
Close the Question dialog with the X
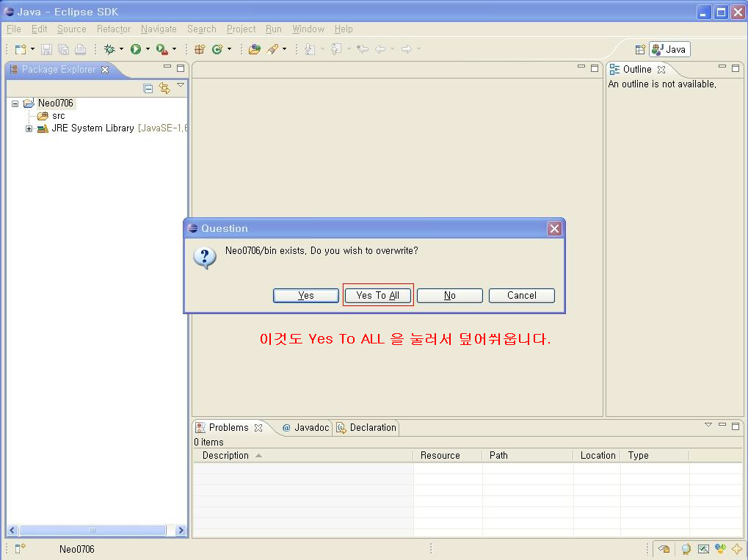point(554,228)
